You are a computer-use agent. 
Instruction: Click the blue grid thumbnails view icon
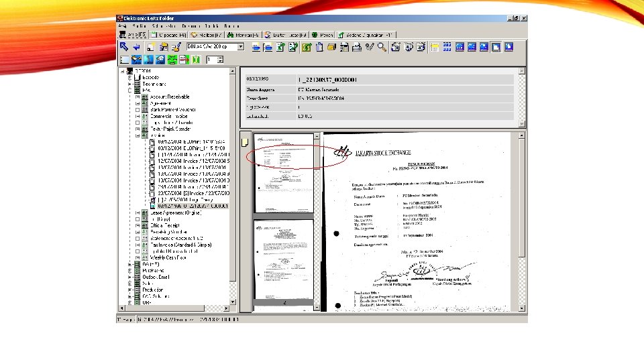click(x=447, y=47)
